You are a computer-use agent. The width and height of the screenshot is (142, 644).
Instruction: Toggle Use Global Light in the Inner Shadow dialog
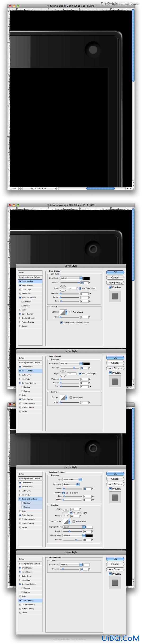click(80, 373)
